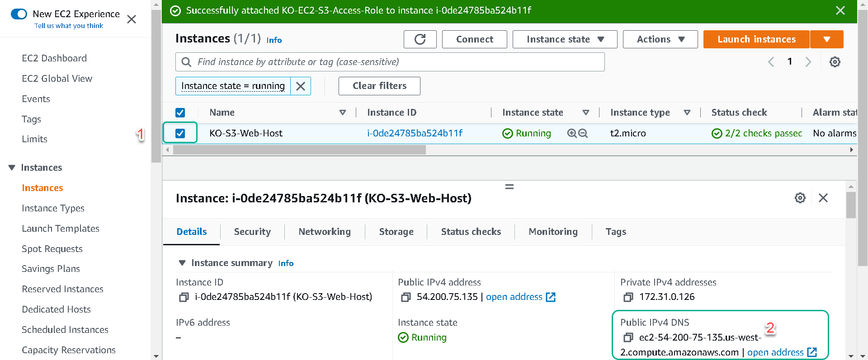Click the Find instance search field
The width and height of the screenshot is (868, 360).
[x=390, y=62]
